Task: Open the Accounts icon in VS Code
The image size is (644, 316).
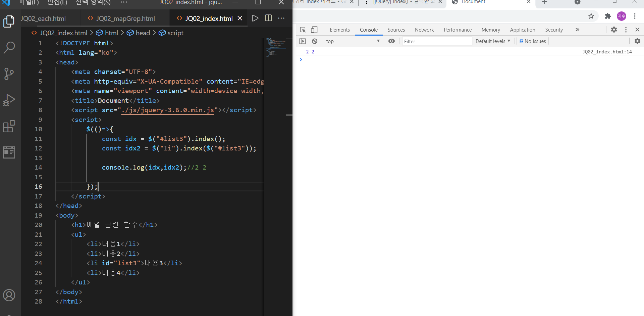Action: [9, 295]
